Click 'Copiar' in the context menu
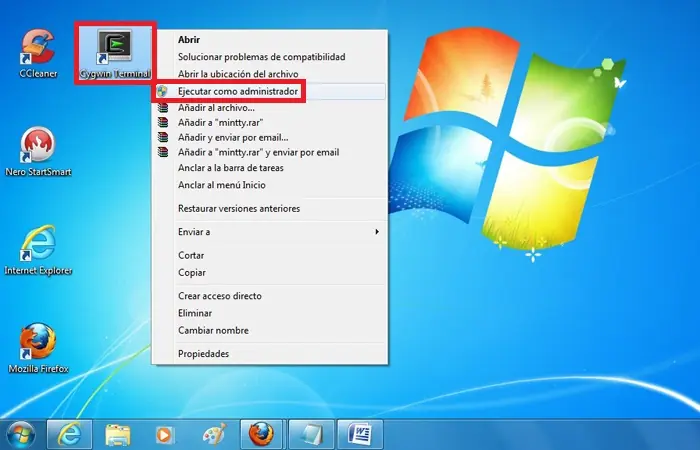 click(270, 272)
